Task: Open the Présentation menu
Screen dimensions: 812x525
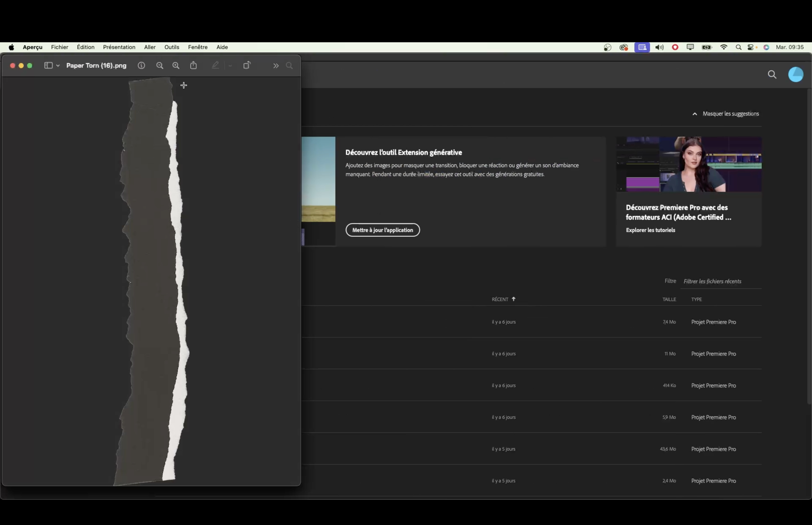Action: click(x=119, y=47)
